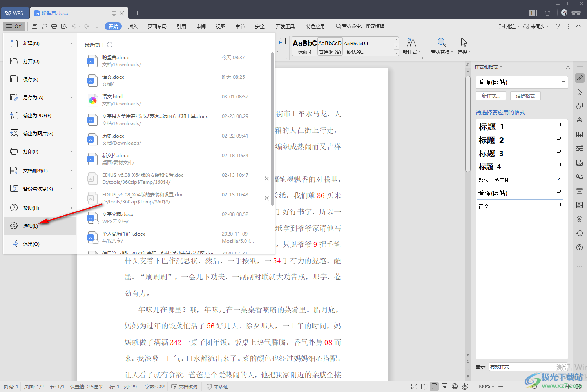587x392 pixels.
Task: Close the styles and formatting panel
Action: click(x=568, y=67)
